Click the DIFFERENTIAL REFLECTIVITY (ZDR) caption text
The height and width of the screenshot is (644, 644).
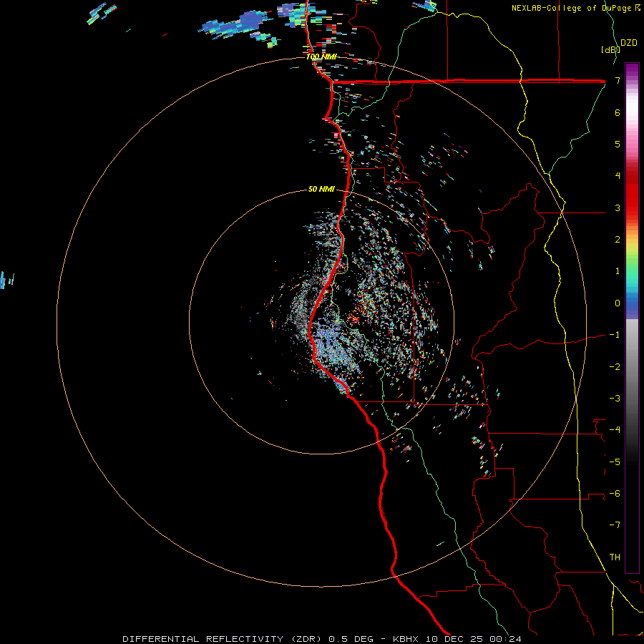click(x=223, y=639)
